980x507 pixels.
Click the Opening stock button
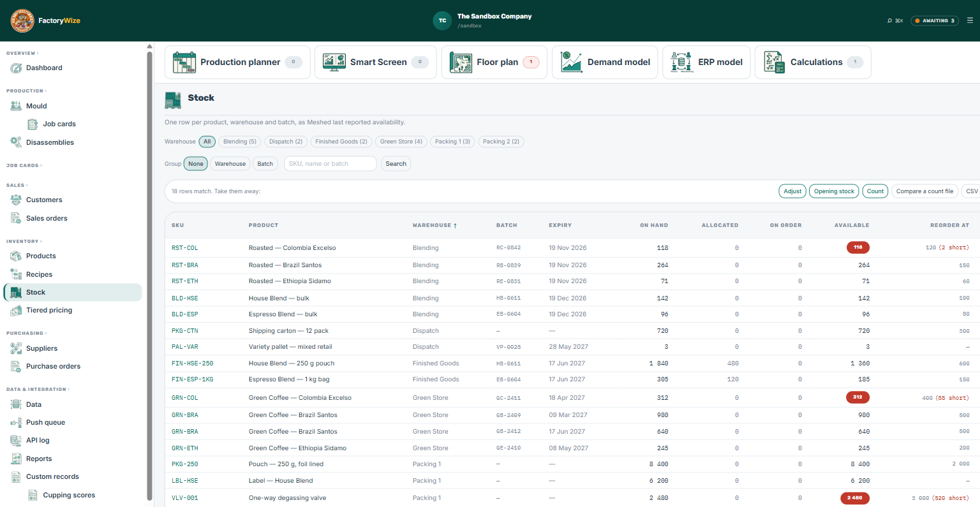click(834, 191)
